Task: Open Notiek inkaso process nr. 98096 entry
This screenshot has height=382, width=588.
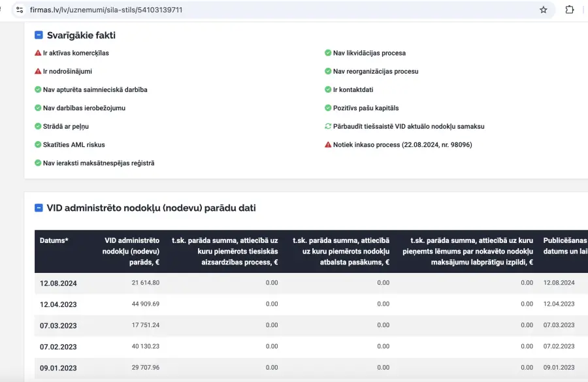Action: [402, 145]
